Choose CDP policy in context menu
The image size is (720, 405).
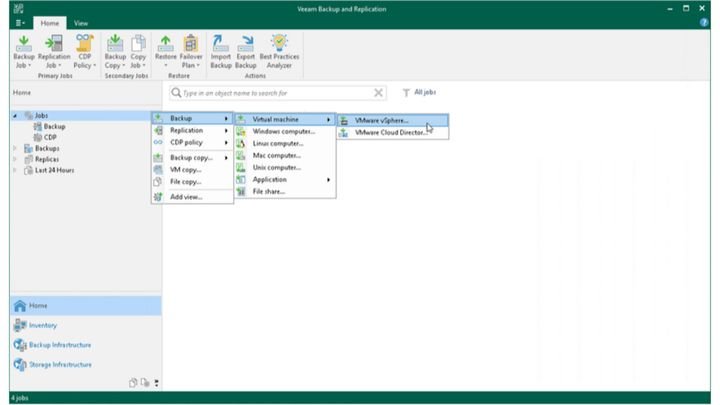tap(192, 142)
